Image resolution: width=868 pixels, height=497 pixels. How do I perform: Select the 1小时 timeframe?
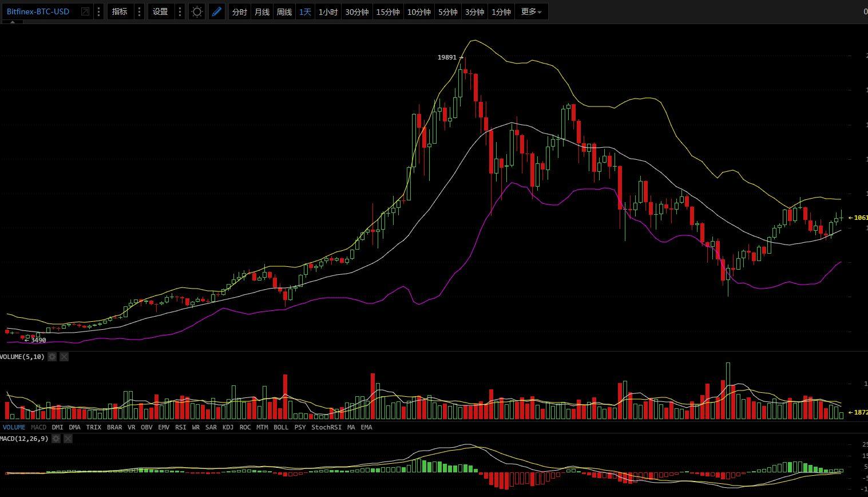click(328, 12)
